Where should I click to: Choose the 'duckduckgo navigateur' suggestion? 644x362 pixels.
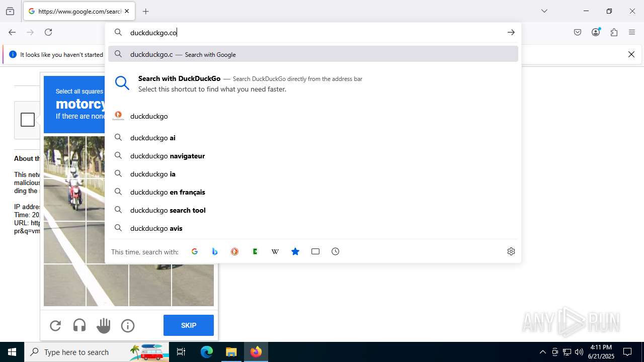coord(313,156)
